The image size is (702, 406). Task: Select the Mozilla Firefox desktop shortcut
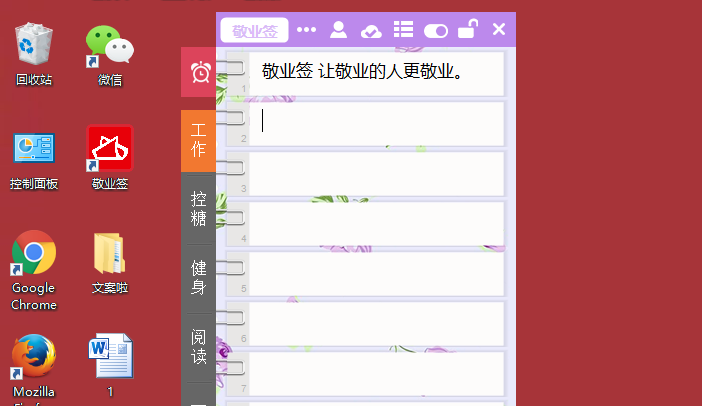pyautogui.click(x=34, y=369)
